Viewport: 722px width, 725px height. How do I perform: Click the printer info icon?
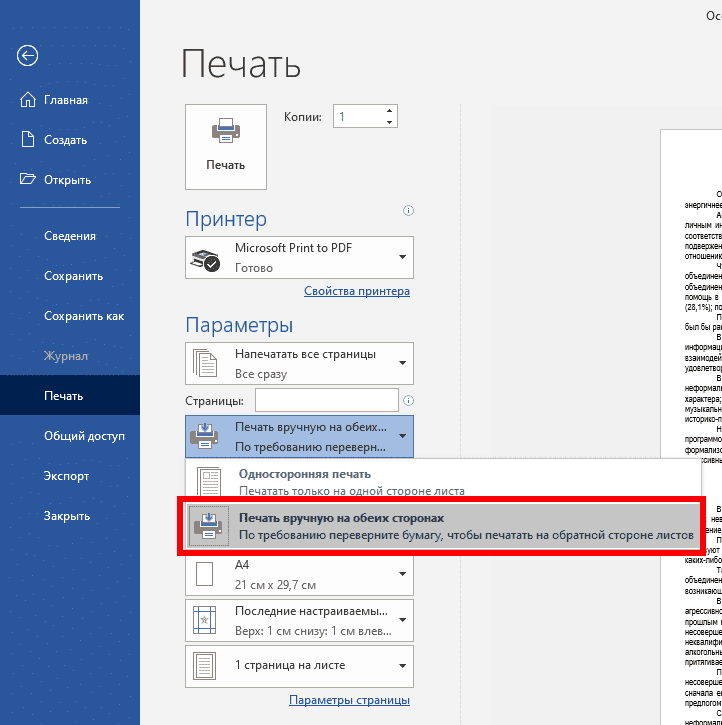408,211
